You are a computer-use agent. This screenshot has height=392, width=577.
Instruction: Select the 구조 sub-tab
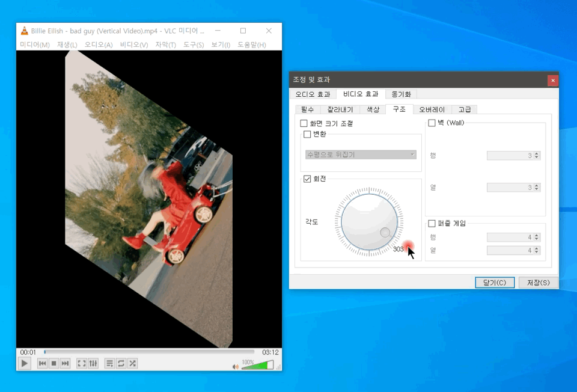[399, 109]
